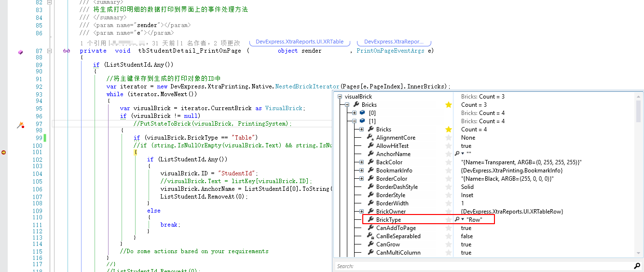This screenshot has width=644, height=272.
Task: Click into the Search field of the datatip
Action: [482, 266]
